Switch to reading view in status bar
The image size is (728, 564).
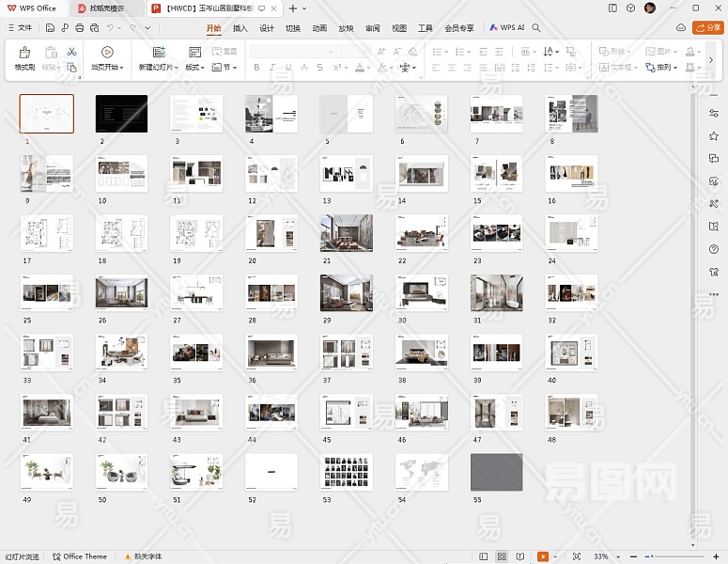pos(520,556)
